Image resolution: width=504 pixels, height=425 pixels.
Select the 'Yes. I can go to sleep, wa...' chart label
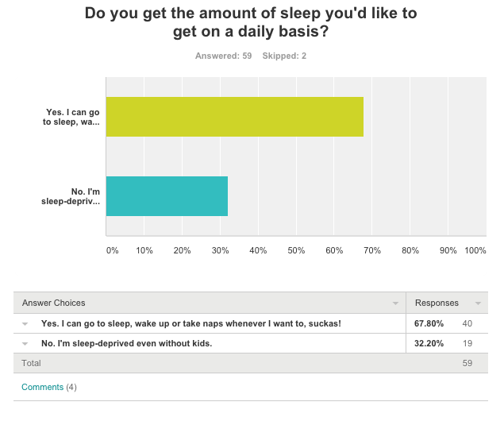point(71,117)
